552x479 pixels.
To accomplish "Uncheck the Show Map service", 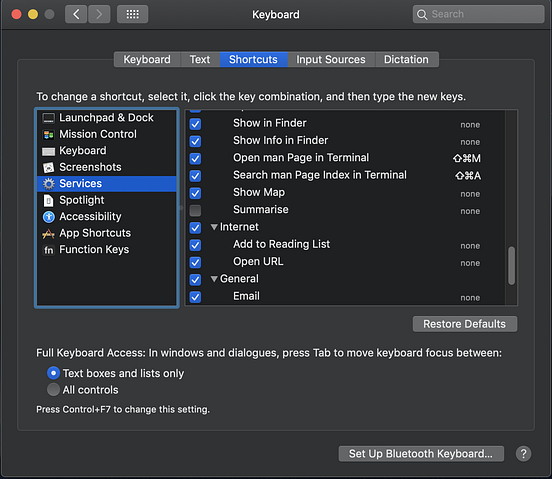I will click(x=195, y=193).
